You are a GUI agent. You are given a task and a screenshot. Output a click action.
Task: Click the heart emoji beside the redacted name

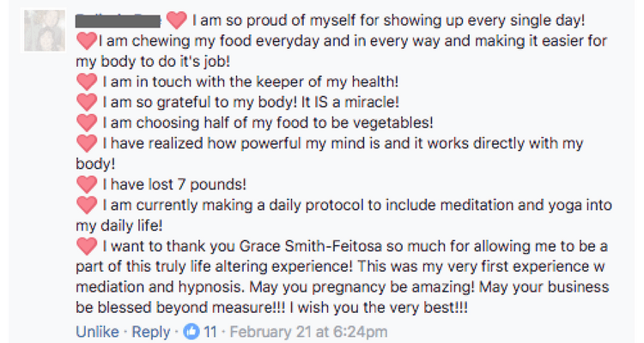click(177, 21)
